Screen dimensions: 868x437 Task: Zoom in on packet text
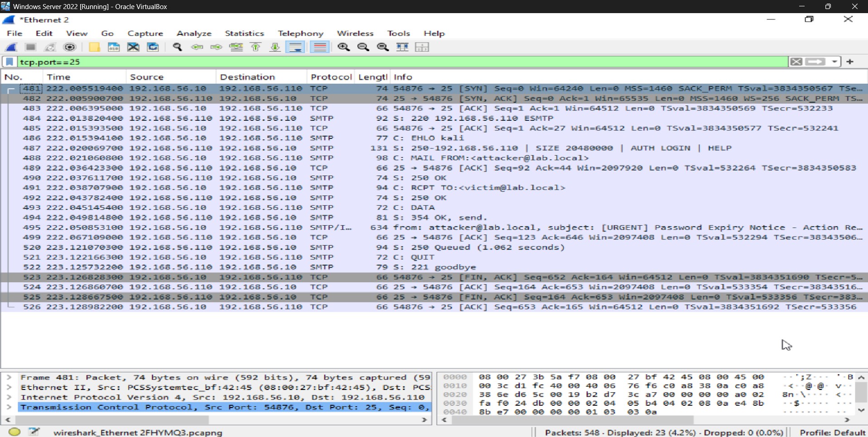[344, 47]
